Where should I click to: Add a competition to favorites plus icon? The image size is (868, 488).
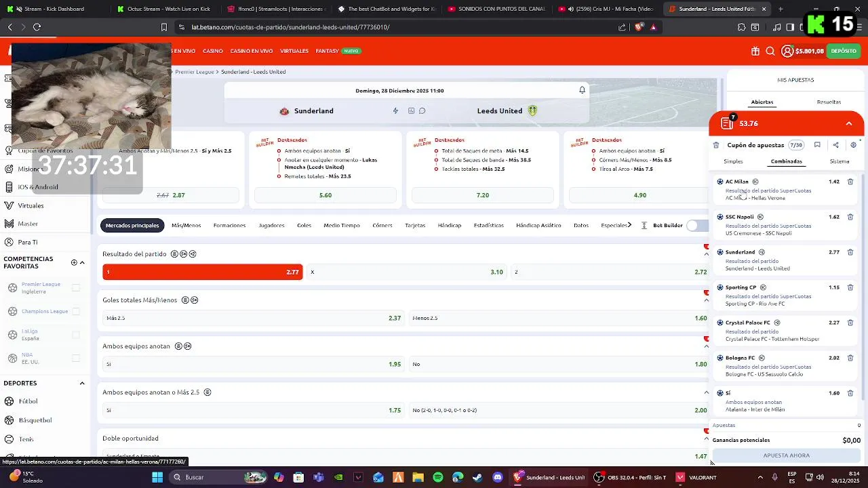tap(74, 262)
